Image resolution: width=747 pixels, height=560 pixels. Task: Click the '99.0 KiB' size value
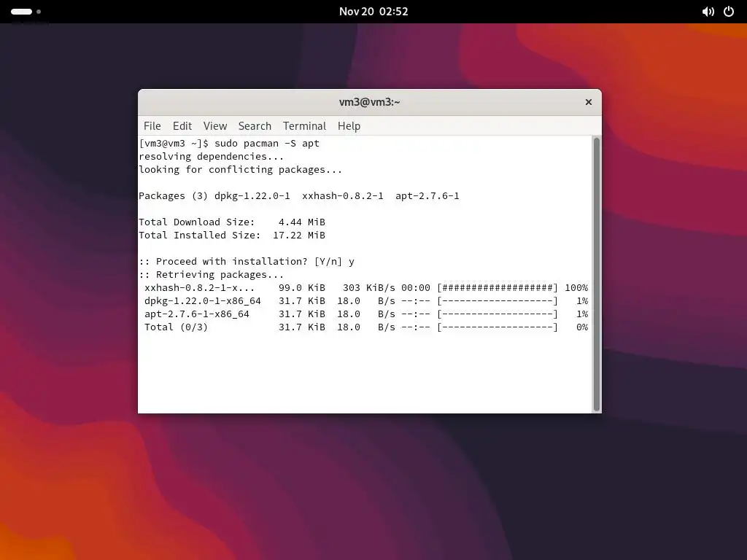[x=302, y=287]
